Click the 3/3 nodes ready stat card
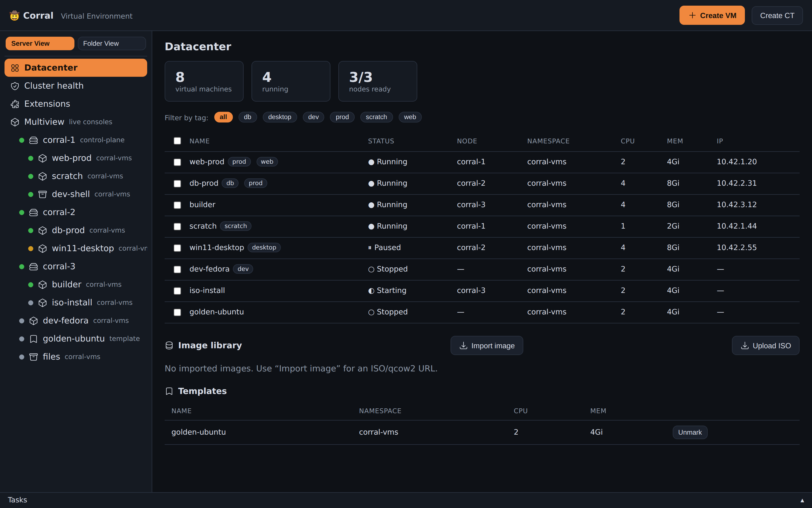The image size is (812, 508). [x=378, y=81]
